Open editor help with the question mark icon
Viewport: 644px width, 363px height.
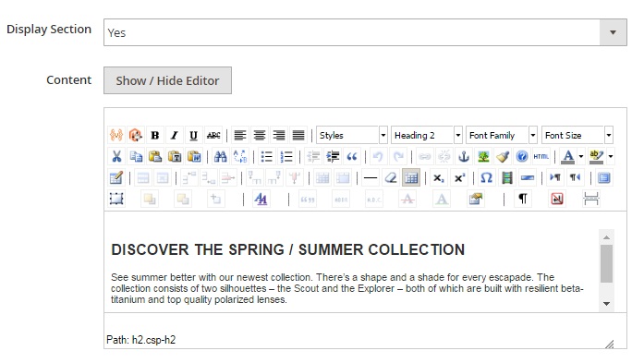(522, 156)
